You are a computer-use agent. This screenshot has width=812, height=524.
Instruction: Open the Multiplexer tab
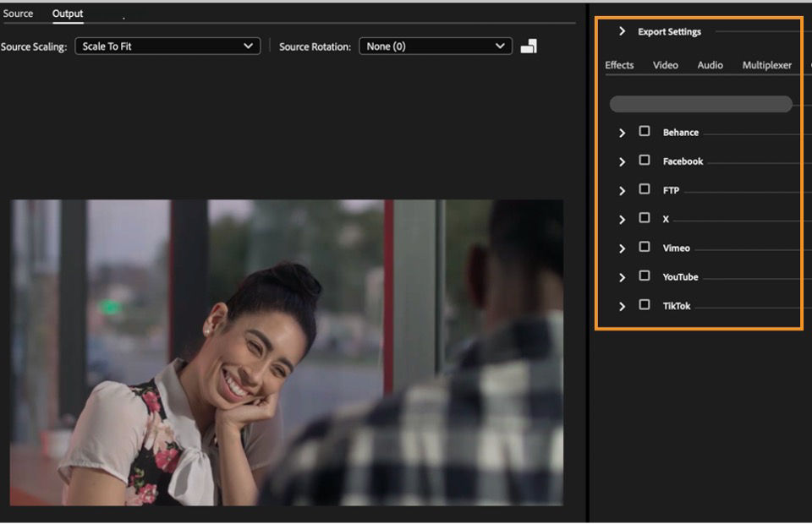pos(766,65)
